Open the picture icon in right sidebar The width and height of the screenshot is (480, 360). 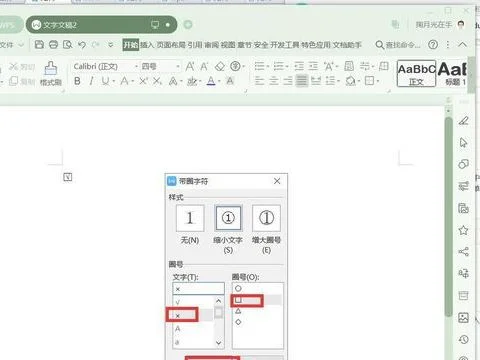[463, 317]
